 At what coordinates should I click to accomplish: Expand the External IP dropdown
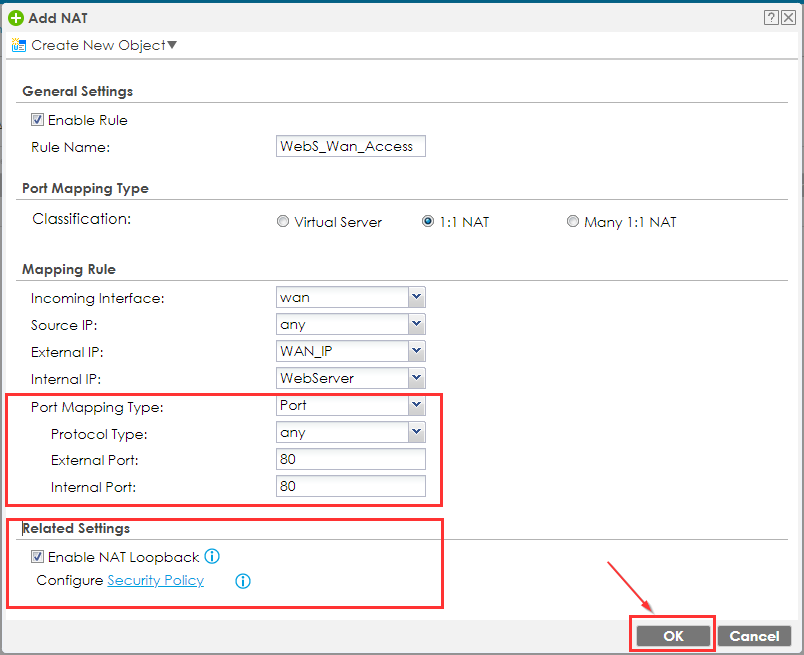(416, 351)
